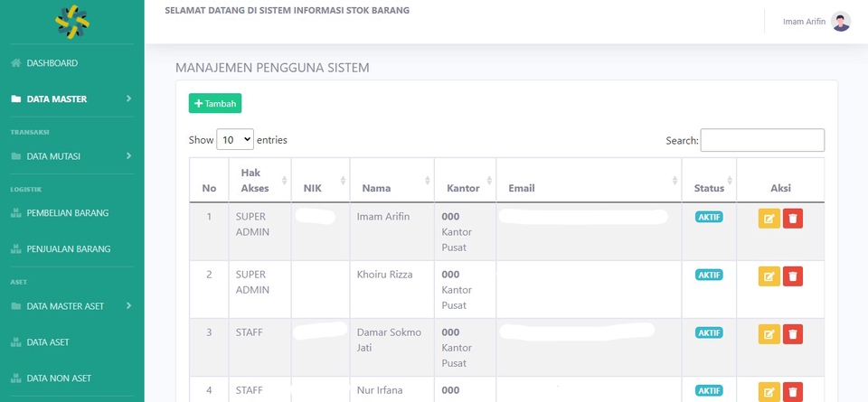Click the edit icon for Imam Arifin
The height and width of the screenshot is (402, 868).
[769, 219]
